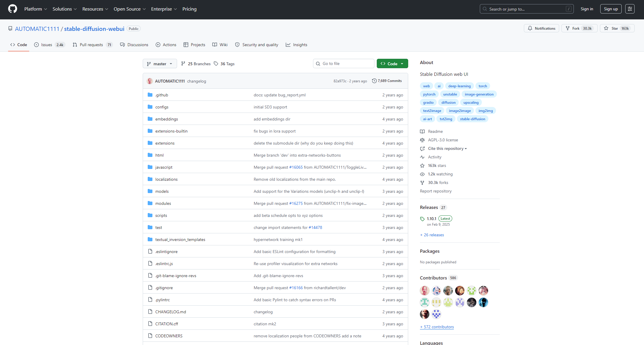This screenshot has width=644, height=345.
Task: Switch to the Issues tab
Action: coord(50,45)
